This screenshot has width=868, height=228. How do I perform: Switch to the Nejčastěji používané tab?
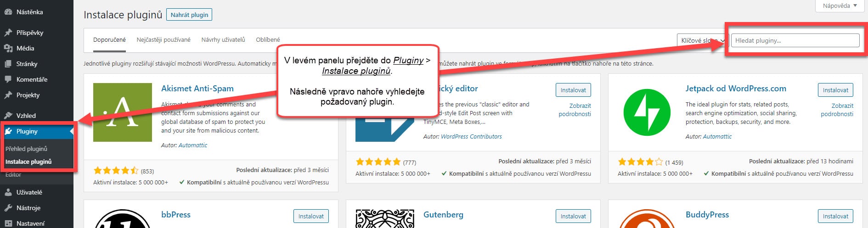tap(163, 40)
